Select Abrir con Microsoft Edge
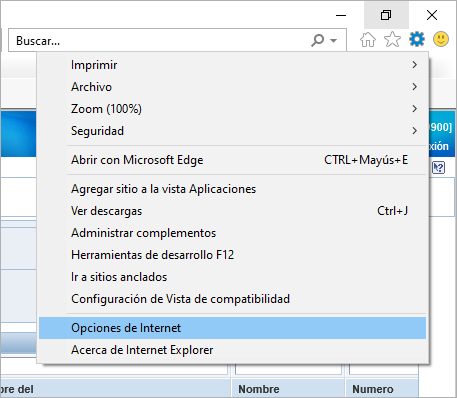 [x=232, y=160]
